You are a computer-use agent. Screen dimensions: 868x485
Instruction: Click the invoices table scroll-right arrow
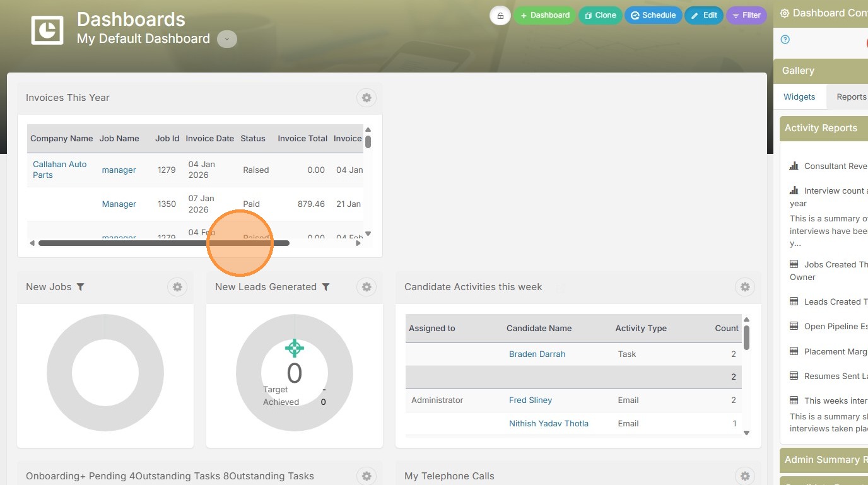tap(358, 243)
